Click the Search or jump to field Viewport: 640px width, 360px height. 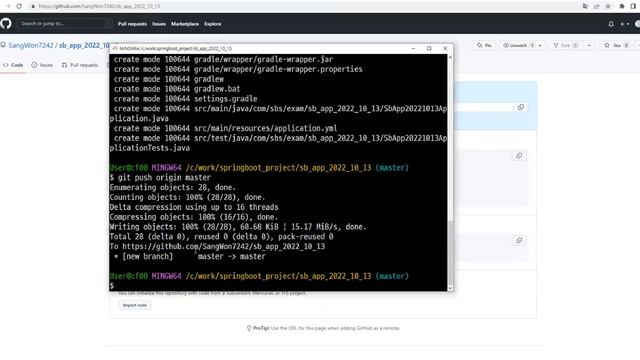pyautogui.click(x=64, y=24)
